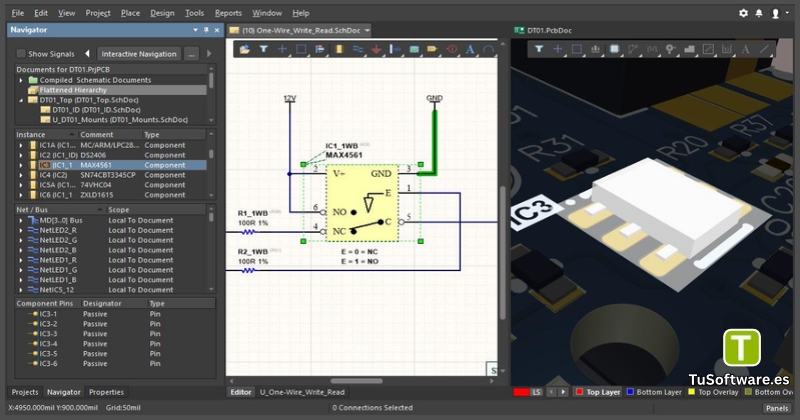Viewport: 800px width, 420px height.
Task: Select the Place Wire tool
Action: (x=358, y=50)
